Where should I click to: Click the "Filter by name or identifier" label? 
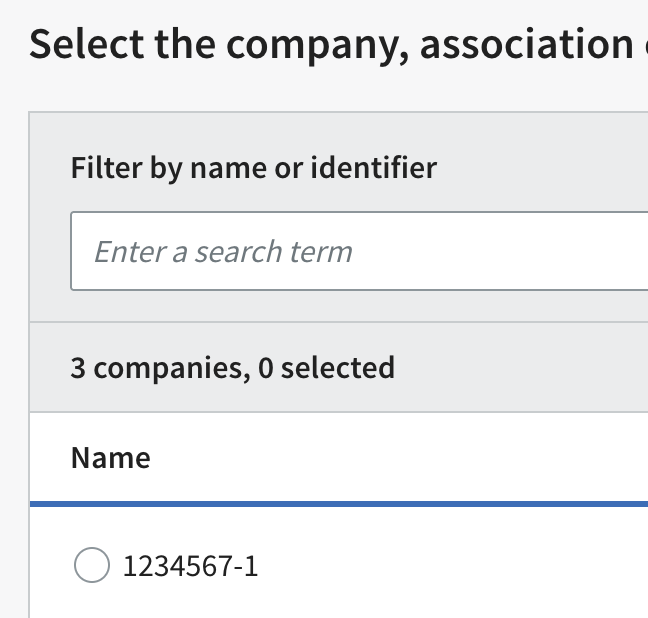point(254,167)
